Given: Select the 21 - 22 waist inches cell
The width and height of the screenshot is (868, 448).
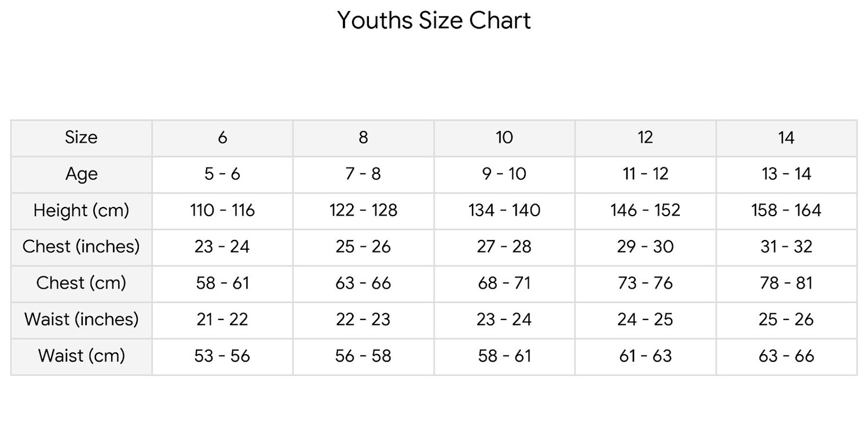Looking at the screenshot, I should tap(222, 319).
